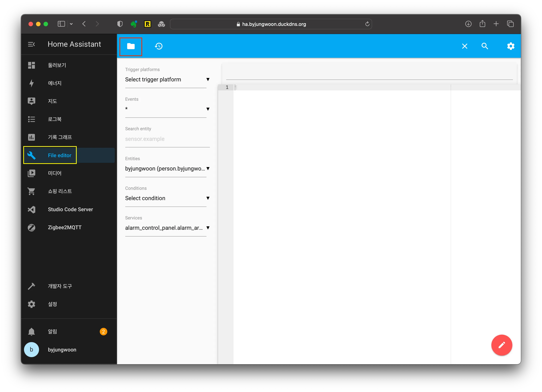This screenshot has width=542, height=392.
Task: Click the orange notification count badge
Action: (x=104, y=332)
